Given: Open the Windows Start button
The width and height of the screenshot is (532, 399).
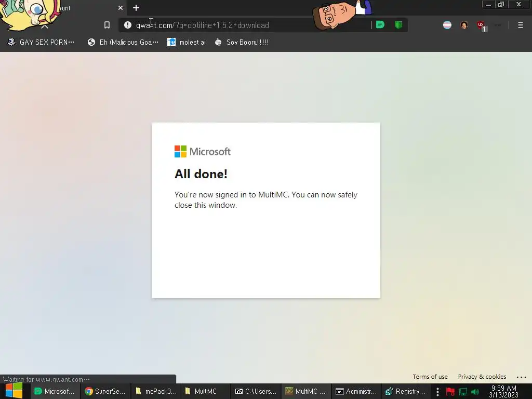Looking at the screenshot, I should tap(14, 391).
